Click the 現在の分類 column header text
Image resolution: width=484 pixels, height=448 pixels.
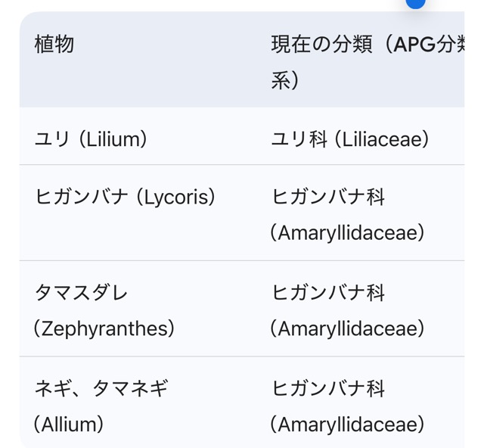click(322, 44)
